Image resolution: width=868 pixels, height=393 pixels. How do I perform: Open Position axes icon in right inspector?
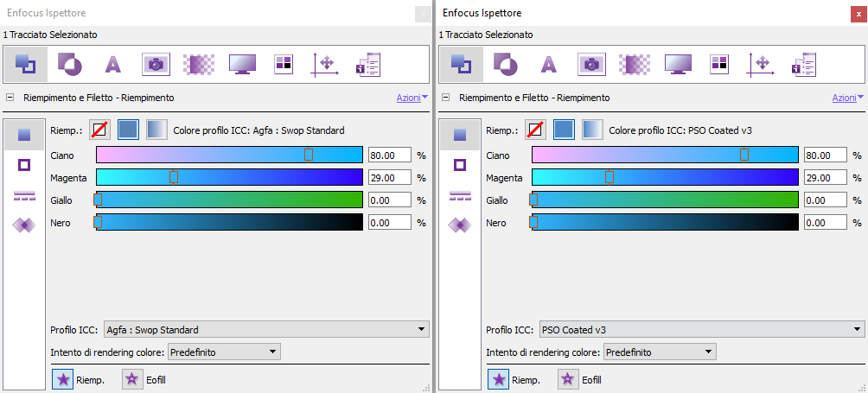point(760,64)
